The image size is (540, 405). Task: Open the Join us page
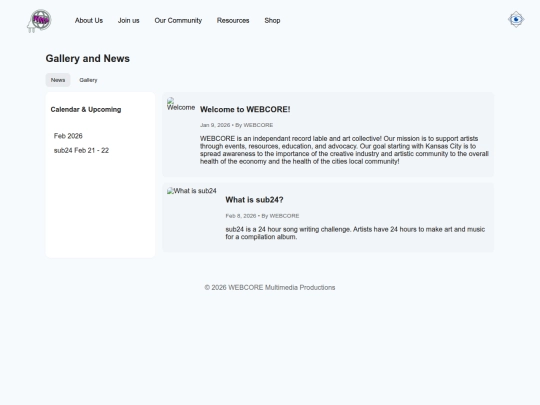click(128, 21)
